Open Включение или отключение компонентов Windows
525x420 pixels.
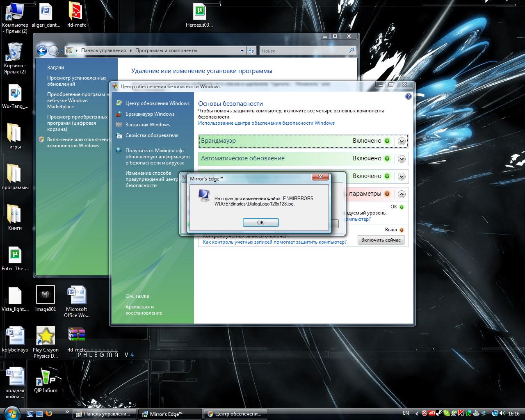tap(78, 142)
